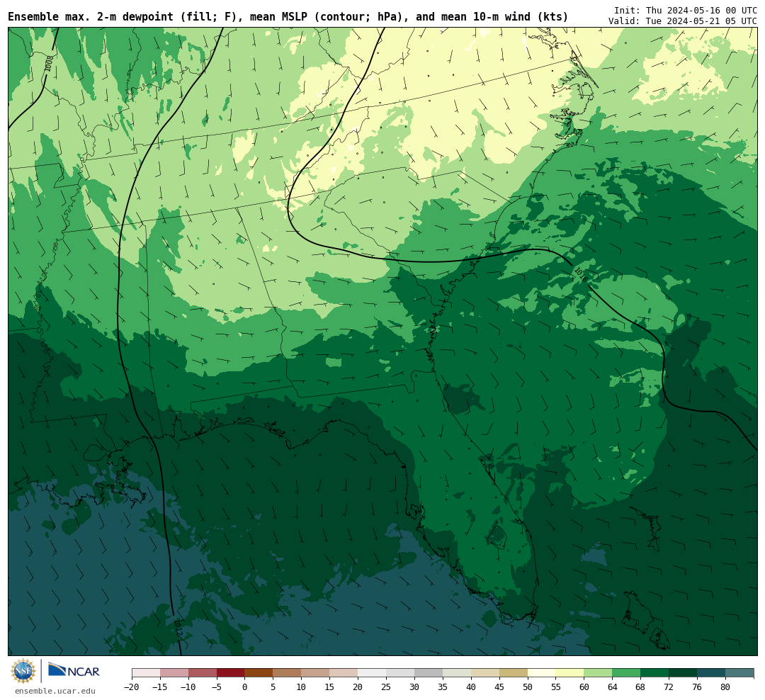Image resolution: width=765 pixels, height=700 pixels.
Task: Click the colorbar label 25
Action: tap(386, 687)
